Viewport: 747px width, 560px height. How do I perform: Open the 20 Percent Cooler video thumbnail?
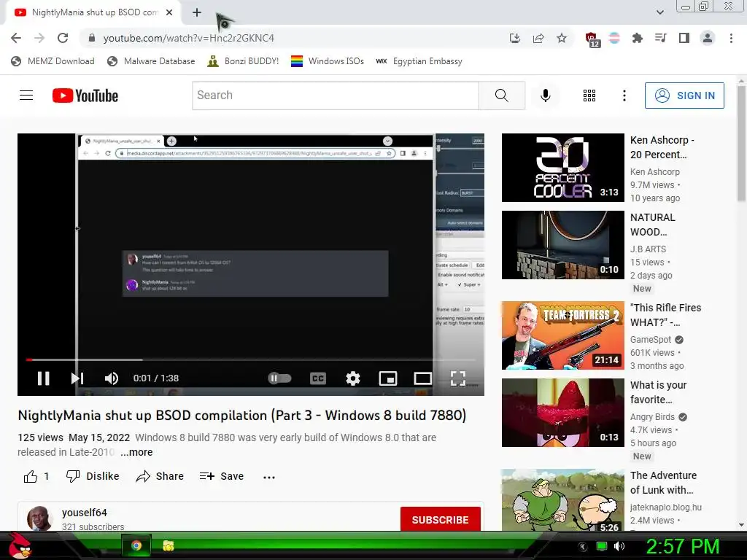(x=563, y=168)
